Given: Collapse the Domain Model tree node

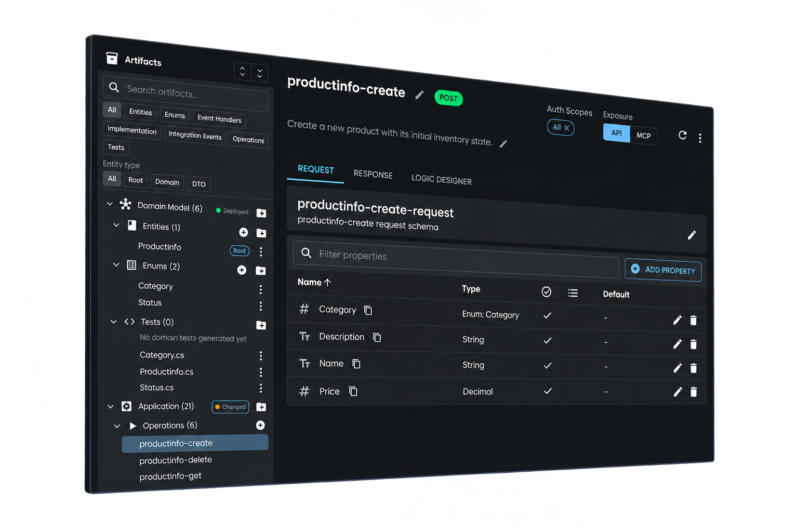Looking at the screenshot, I should pyautogui.click(x=110, y=204).
